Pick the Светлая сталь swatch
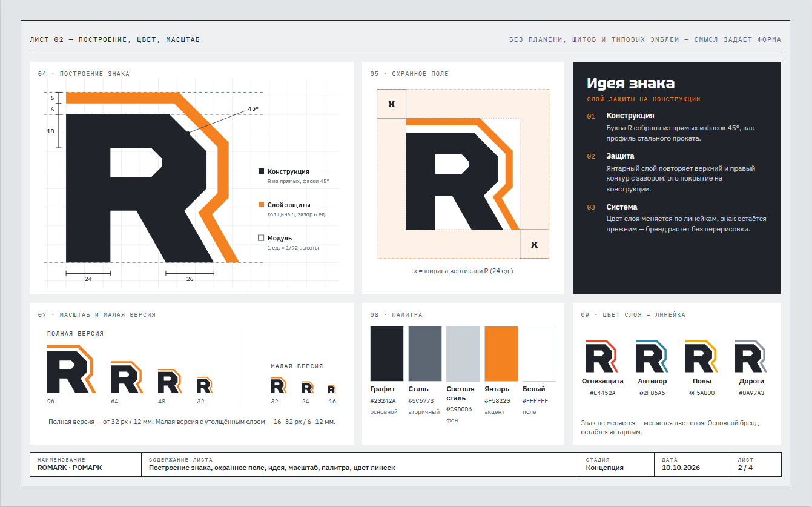 (x=463, y=354)
